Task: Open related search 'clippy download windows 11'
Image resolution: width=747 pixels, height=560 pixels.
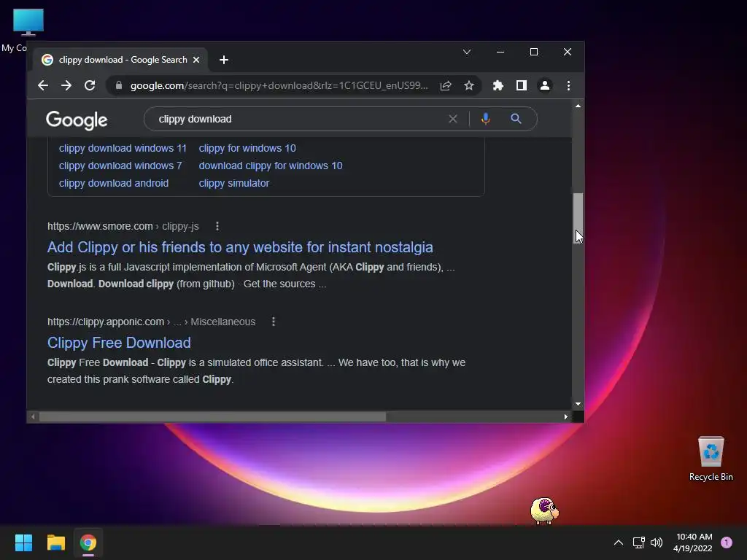Action: pyautogui.click(x=123, y=148)
